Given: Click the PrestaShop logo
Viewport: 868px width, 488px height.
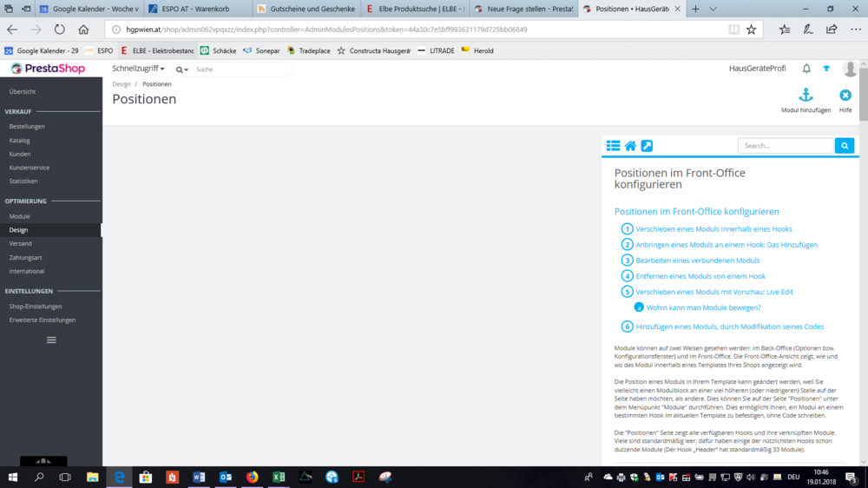Looking at the screenshot, I should (48, 68).
